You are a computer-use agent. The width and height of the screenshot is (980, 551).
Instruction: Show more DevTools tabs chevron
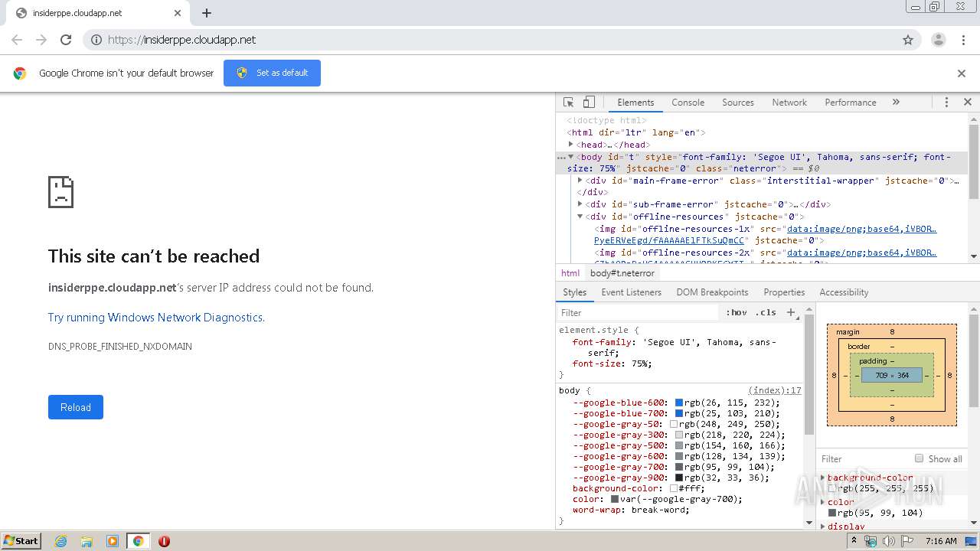tap(896, 102)
